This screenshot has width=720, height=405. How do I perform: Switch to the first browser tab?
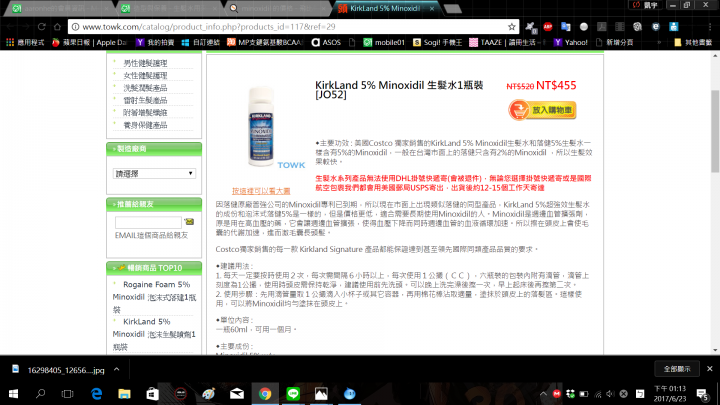tap(60, 8)
